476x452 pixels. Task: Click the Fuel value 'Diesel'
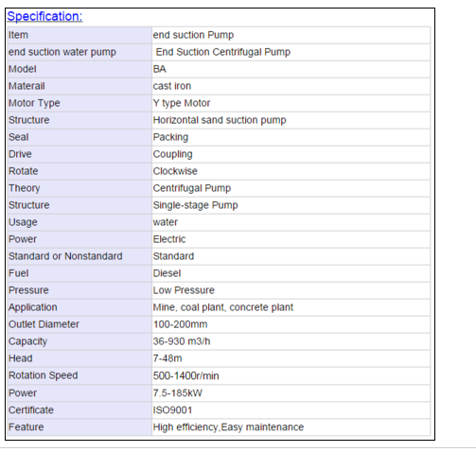coord(167,273)
